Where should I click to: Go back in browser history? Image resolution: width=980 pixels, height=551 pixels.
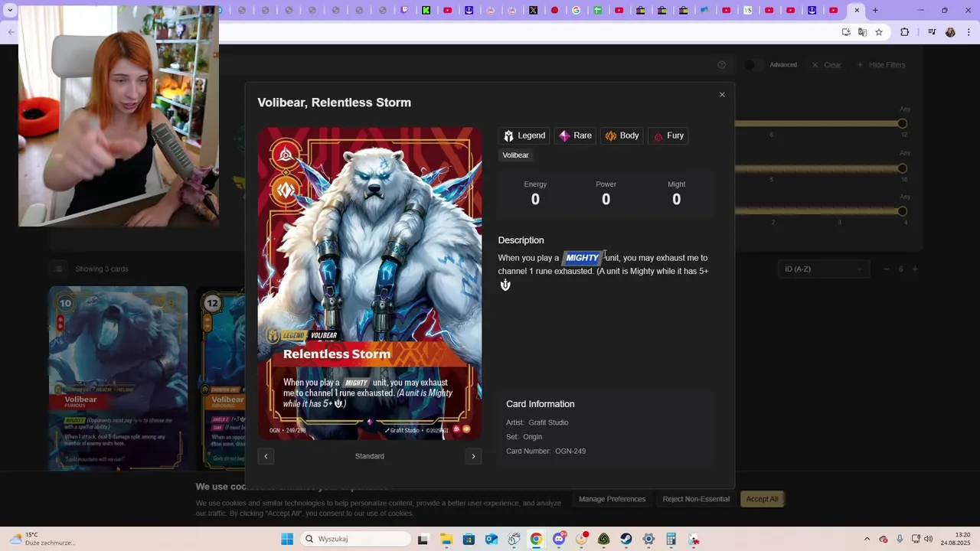pyautogui.click(x=11, y=32)
